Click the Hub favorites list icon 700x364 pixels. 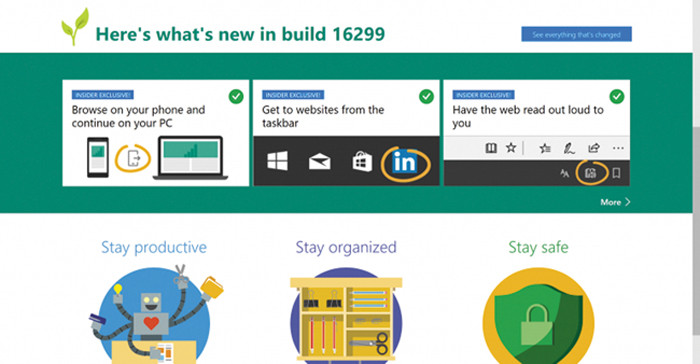coord(545,148)
